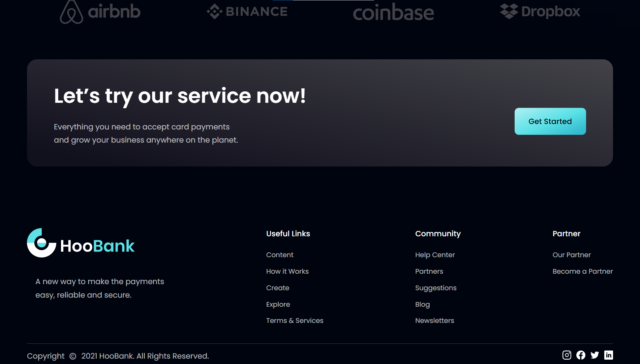The height and width of the screenshot is (364, 640).
Task: Click the Facebook social icon
Action: pyautogui.click(x=581, y=355)
